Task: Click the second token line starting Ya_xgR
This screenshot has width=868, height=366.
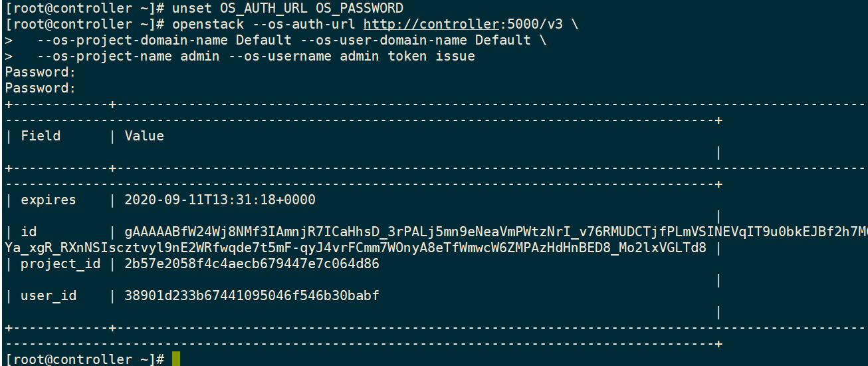Action: point(356,248)
